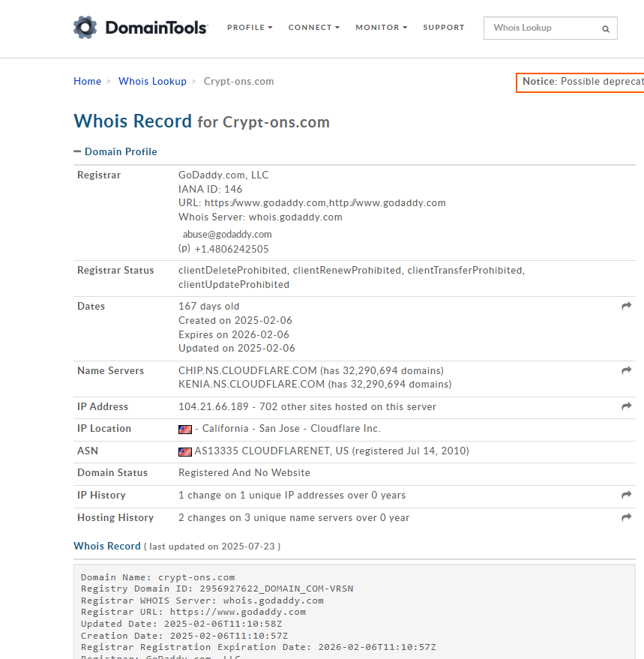Click the phone number +1.4806242505
The height and width of the screenshot is (659, 644).
pyautogui.click(x=231, y=249)
